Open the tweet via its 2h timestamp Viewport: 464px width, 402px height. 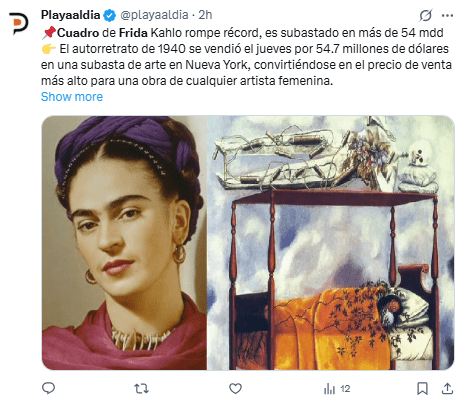[x=205, y=15]
